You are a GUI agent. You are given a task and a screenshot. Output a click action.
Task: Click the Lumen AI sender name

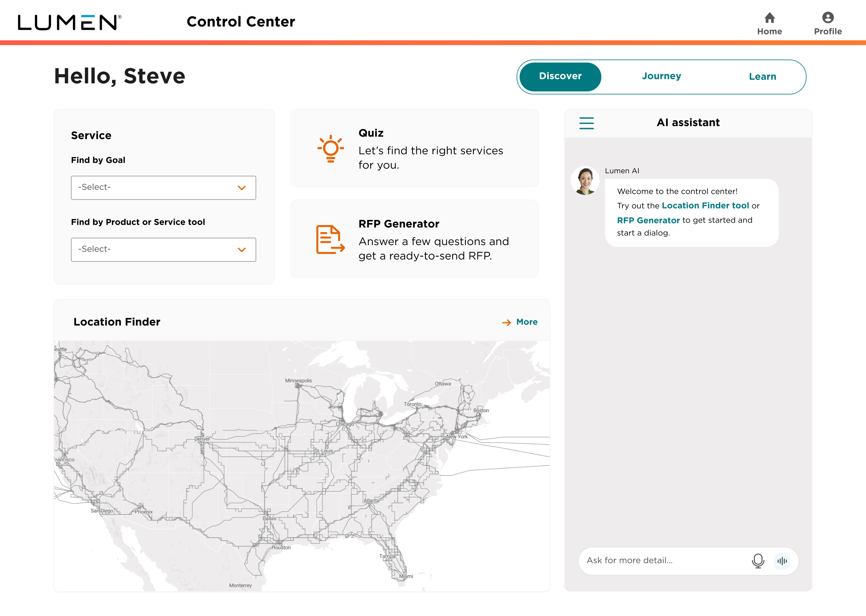point(622,171)
